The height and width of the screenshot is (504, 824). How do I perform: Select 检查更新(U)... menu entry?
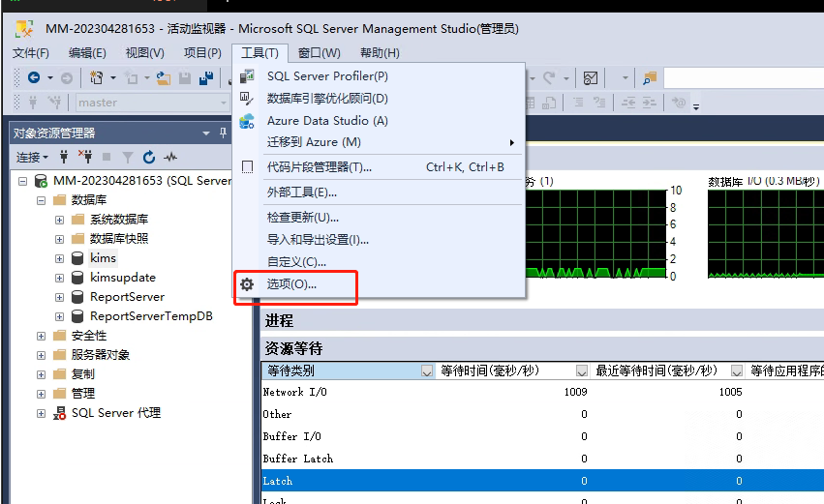(379, 218)
